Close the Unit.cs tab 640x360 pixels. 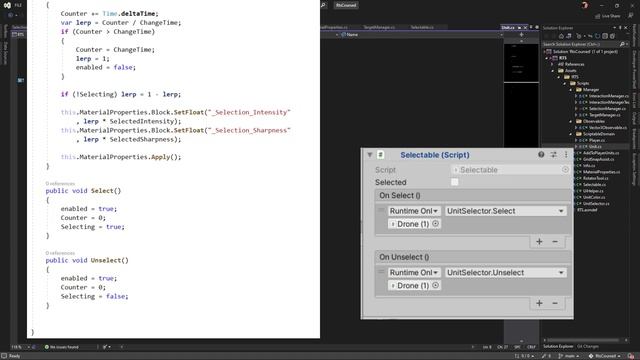pos(525,27)
